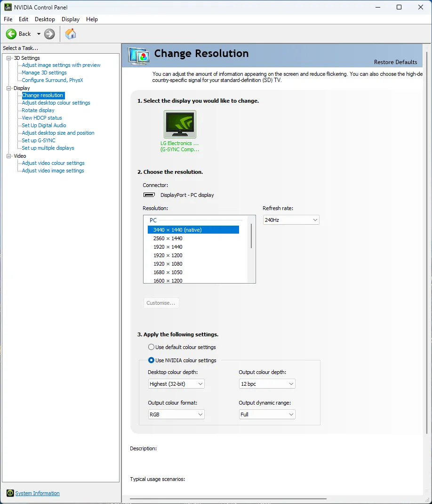Click the Home icon in toolbar
Image resolution: width=432 pixels, height=504 pixels.
tap(71, 34)
